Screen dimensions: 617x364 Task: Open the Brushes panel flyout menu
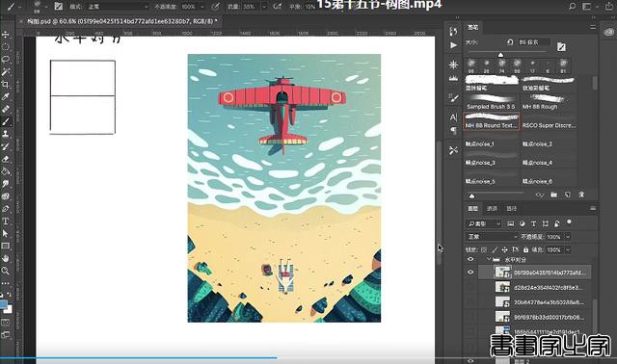(593, 27)
